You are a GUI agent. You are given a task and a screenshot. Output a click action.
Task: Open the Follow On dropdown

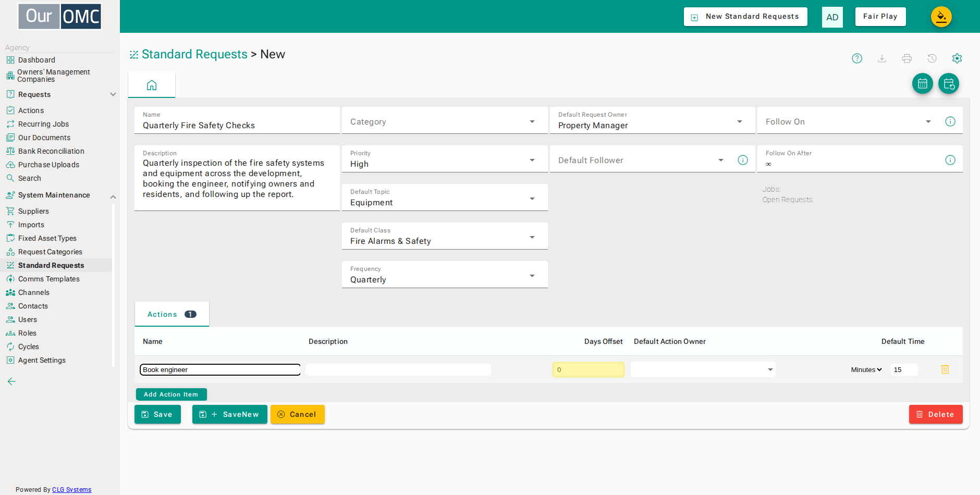[849, 121]
